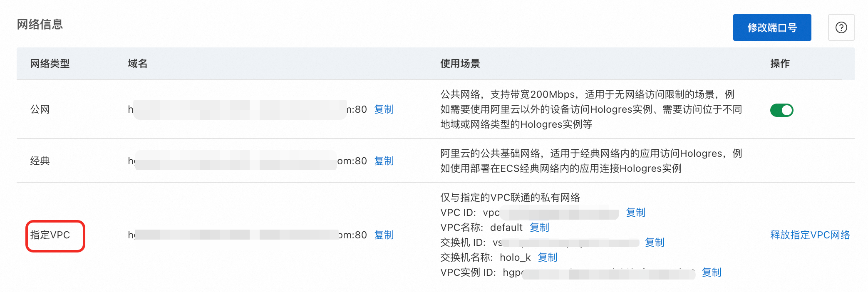Select the 经典 network type cell
The height and width of the screenshot is (292, 868).
pyautogui.click(x=40, y=161)
